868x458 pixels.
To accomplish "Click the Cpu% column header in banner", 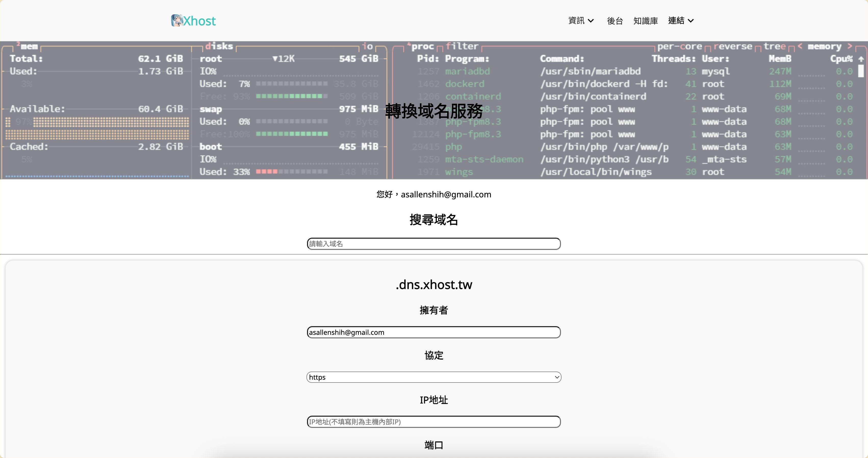I will tap(841, 59).
